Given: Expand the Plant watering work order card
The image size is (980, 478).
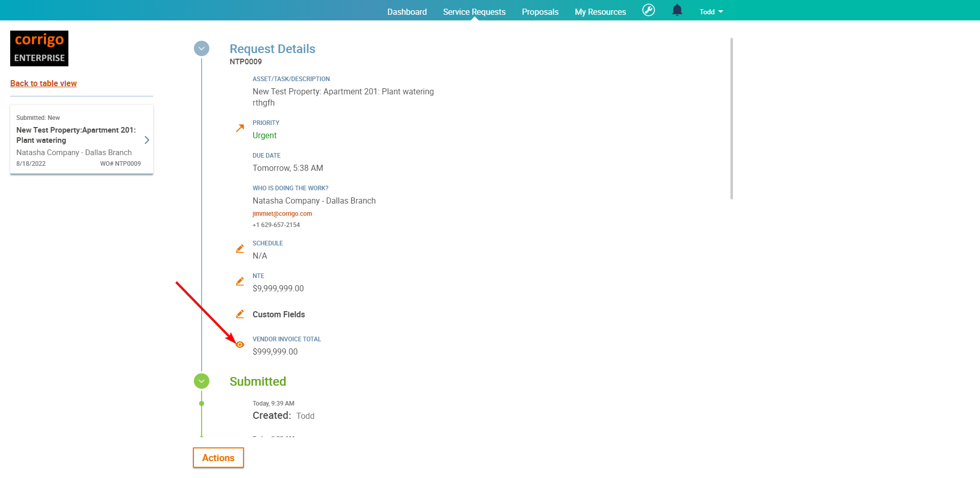Looking at the screenshot, I should [x=146, y=140].
